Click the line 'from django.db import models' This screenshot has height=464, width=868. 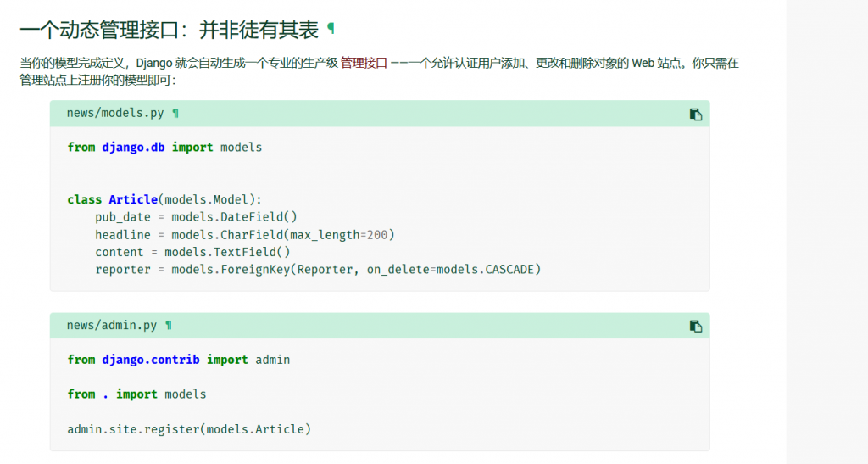coord(164,148)
